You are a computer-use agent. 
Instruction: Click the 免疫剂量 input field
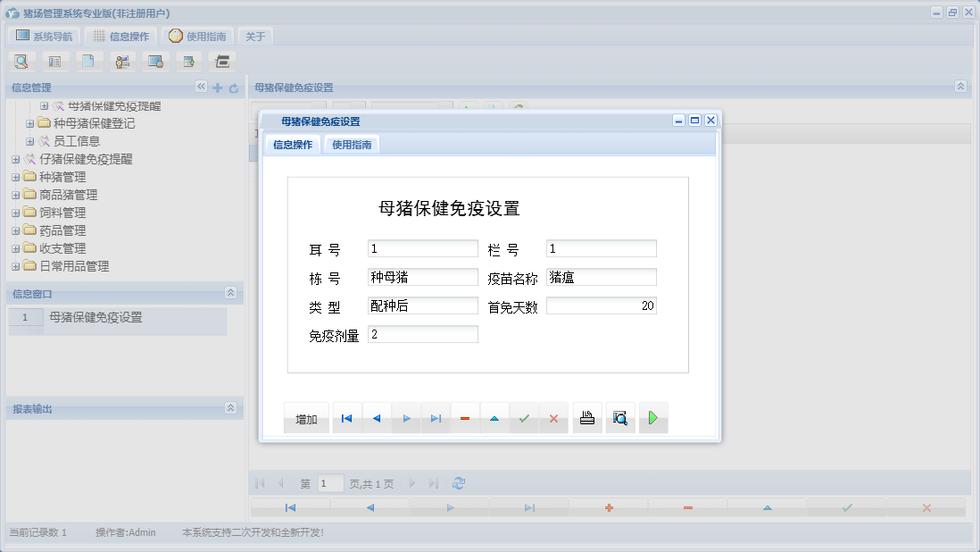coord(423,334)
